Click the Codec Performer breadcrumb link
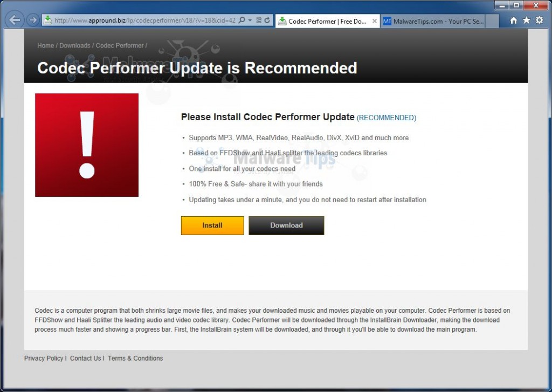This screenshot has width=552, height=392. 120,45
